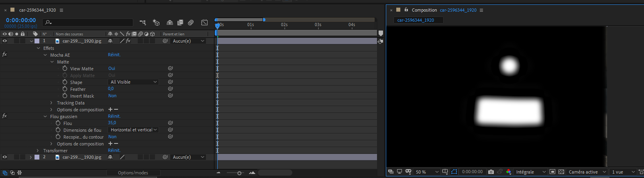644x178 pixels.
Task: Toggle mask and shape path visibility
Action: tap(454, 172)
